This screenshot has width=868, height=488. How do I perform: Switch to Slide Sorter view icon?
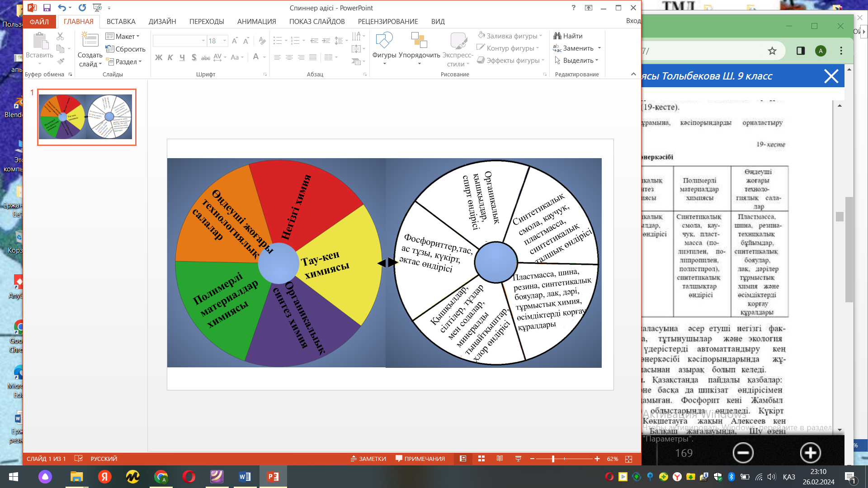(481, 459)
